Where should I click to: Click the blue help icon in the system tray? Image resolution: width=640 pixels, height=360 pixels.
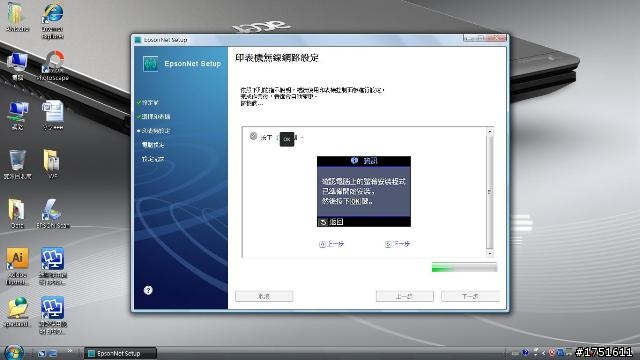[x=526, y=352]
